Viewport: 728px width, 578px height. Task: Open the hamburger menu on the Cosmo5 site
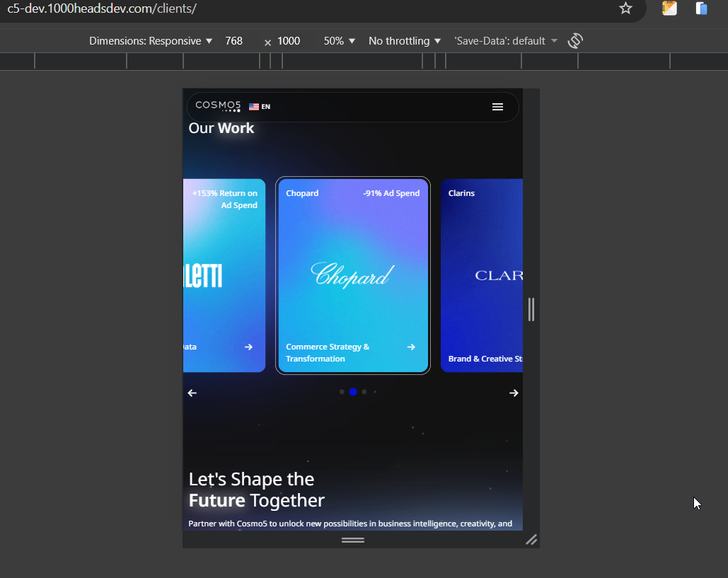(497, 107)
